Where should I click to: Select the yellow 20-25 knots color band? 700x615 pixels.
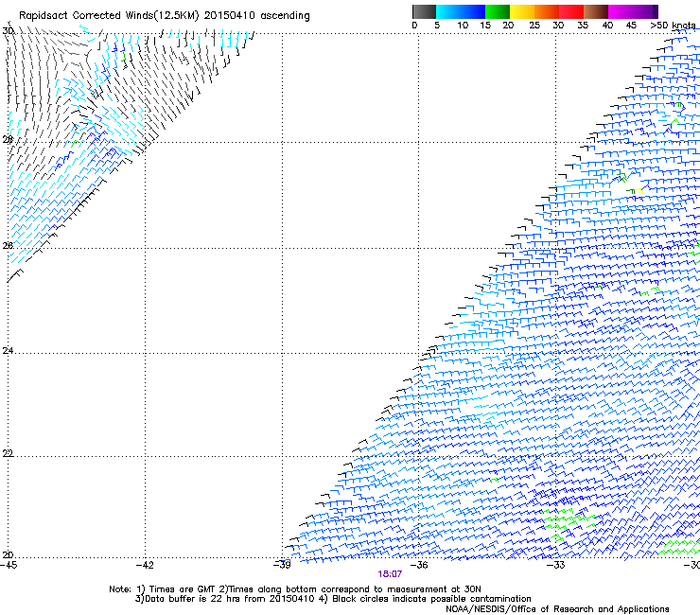pyautogui.click(x=522, y=11)
